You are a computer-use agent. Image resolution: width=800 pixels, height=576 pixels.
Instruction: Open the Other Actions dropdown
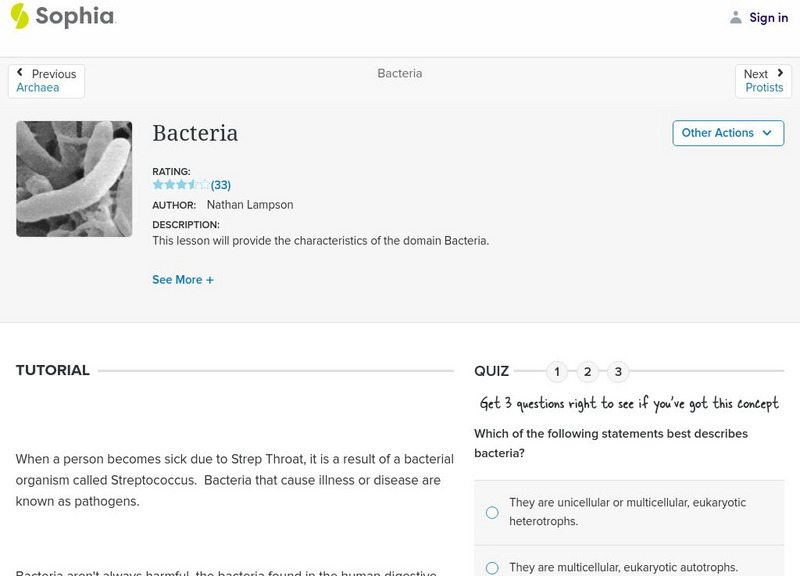click(727, 132)
